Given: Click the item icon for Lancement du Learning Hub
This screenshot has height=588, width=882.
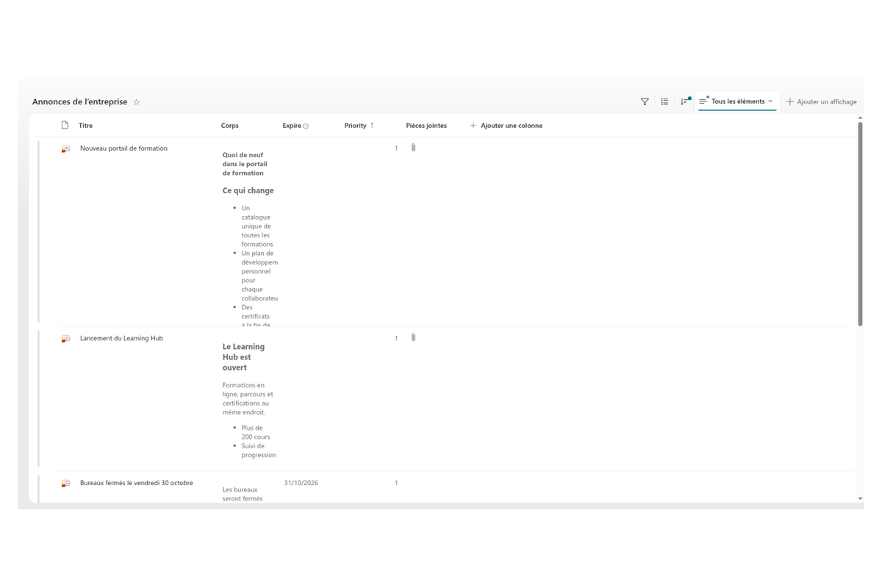Looking at the screenshot, I should click(65, 339).
